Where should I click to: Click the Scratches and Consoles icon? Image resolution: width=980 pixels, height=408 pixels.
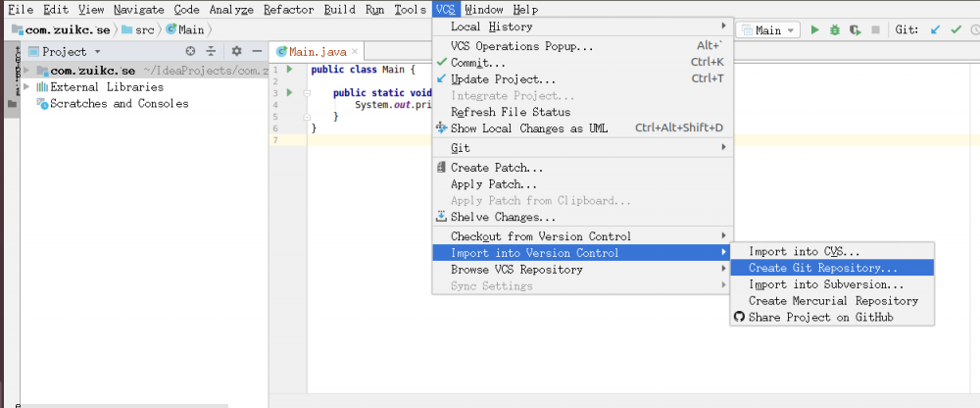coord(42,104)
